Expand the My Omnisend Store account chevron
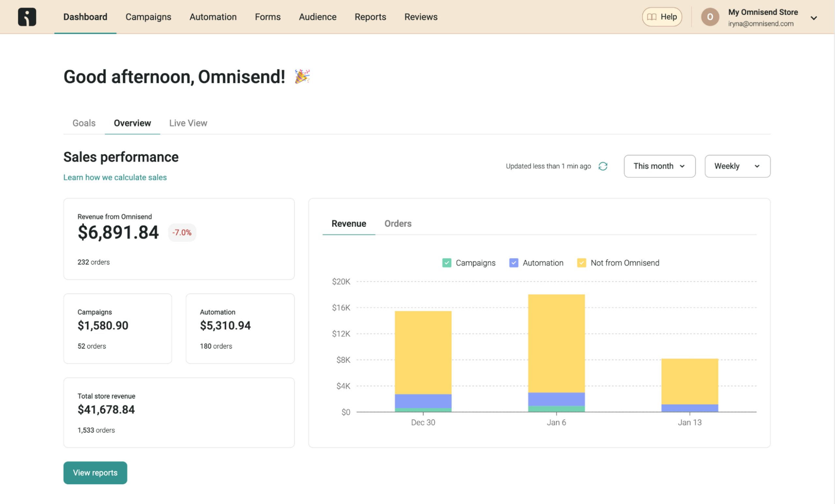835x504 pixels. [x=814, y=18]
